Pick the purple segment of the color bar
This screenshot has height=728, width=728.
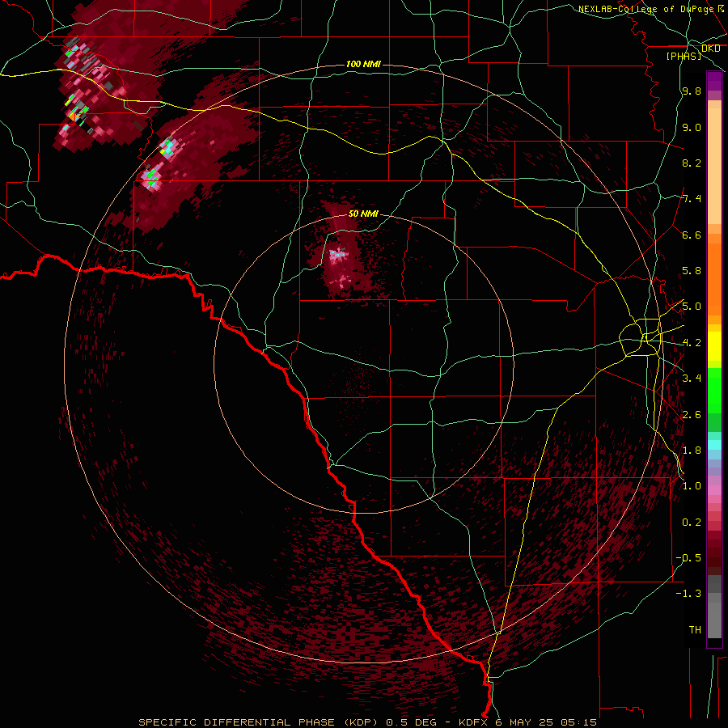714,82
